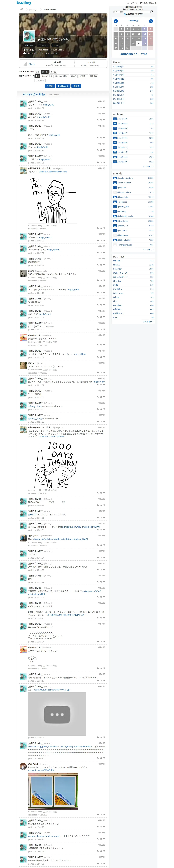The height and width of the screenshot is (868, 174).
Task: Open friend @tonbely
Action: [x=122, y=212]
